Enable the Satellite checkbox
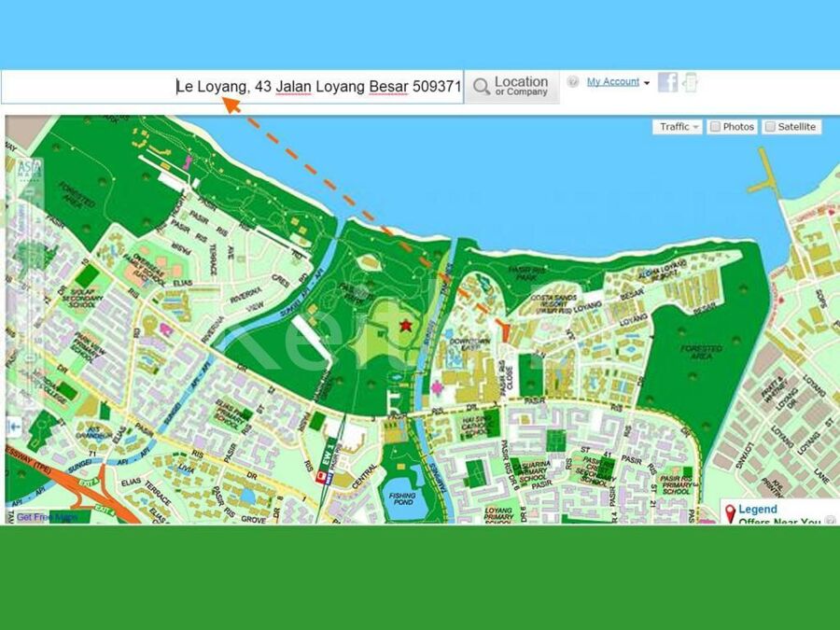 pos(770,127)
